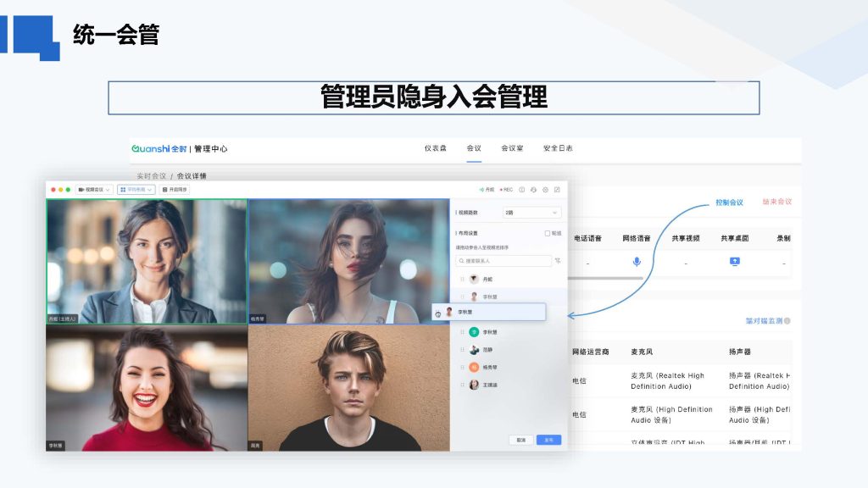Click the headset support icon in meeting toolbar
This screenshot has width=868, height=488.
533,190
